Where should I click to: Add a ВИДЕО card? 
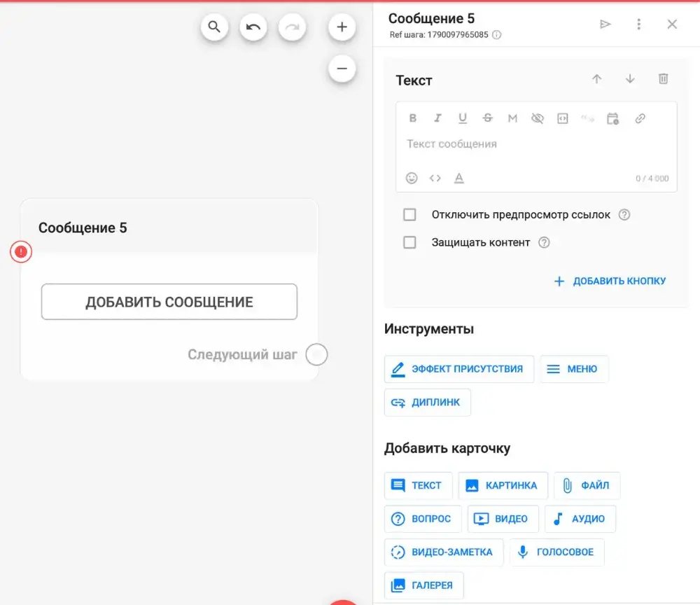[503, 519]
